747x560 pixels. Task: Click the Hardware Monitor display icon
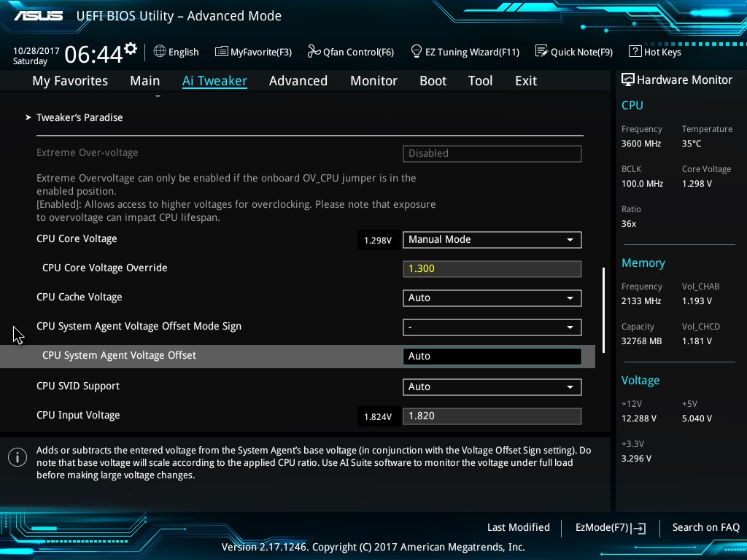point(627,79)
